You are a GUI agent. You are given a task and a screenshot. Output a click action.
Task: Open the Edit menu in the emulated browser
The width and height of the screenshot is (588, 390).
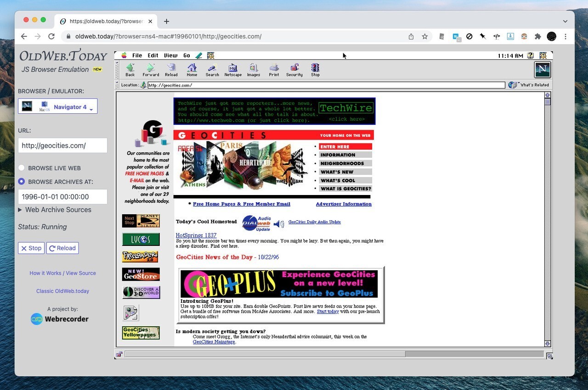153,55
